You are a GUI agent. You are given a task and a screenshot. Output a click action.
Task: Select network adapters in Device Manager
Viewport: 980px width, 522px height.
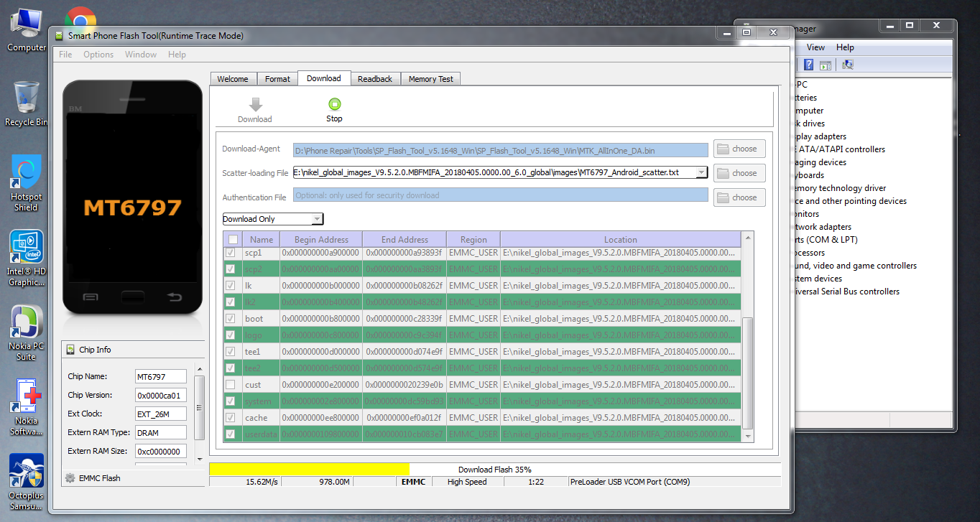point(822,227)
